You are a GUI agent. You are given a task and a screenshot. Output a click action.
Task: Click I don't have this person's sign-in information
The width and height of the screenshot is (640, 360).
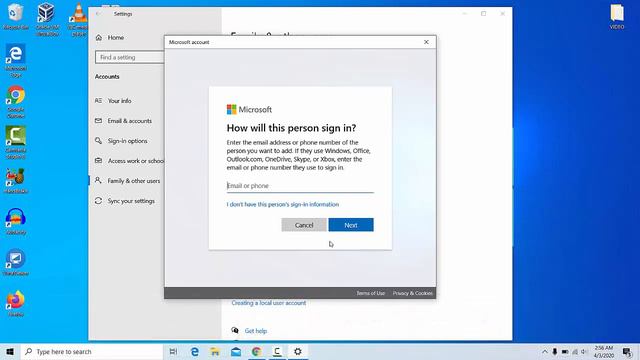pyautogui.click(x=283, y=204)
